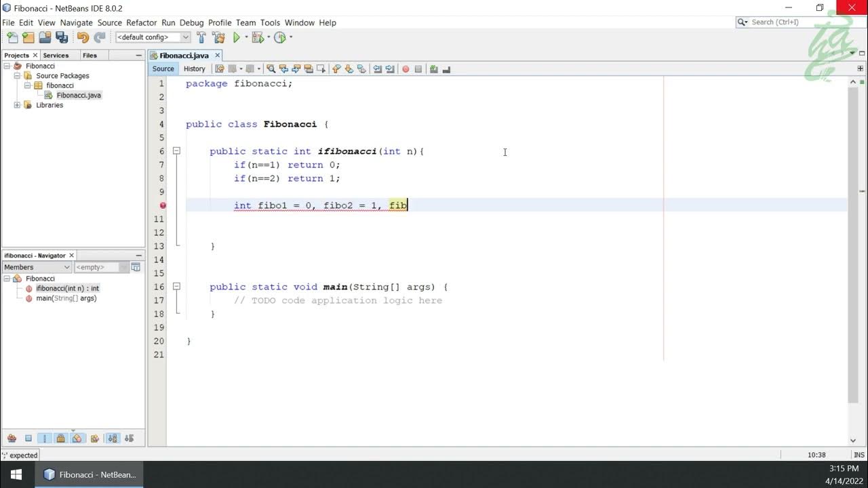Click the Next Bookmark icon
Viewport: 868px width, 488px height.
point(349,68)
